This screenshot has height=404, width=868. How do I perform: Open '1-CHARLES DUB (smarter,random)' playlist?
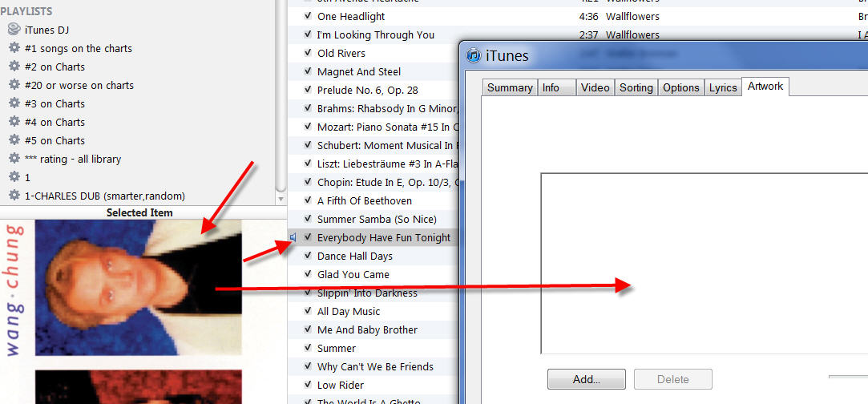[105, 196]
